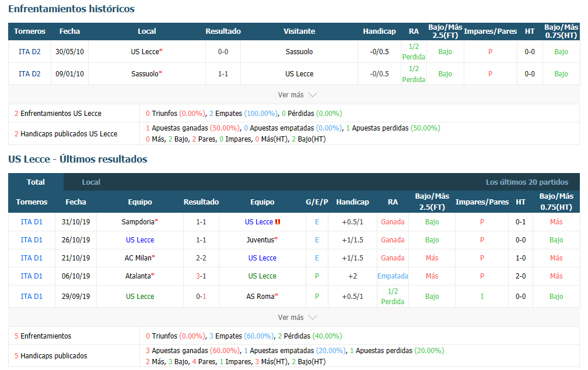Click US Lecce team in Sampdoria match row
The image size is (588, 370).
[x=259, y=221]
